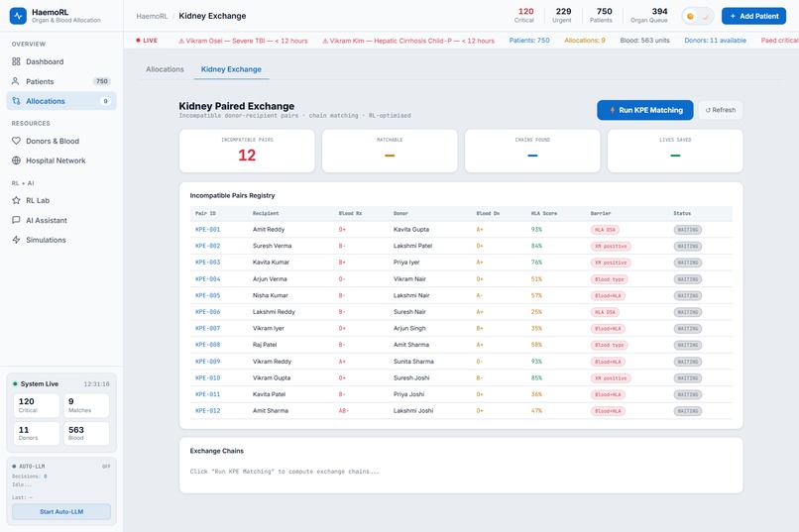799x532 pixels.
Task: Click the Matchable stat card
Action: click(390, 151)
